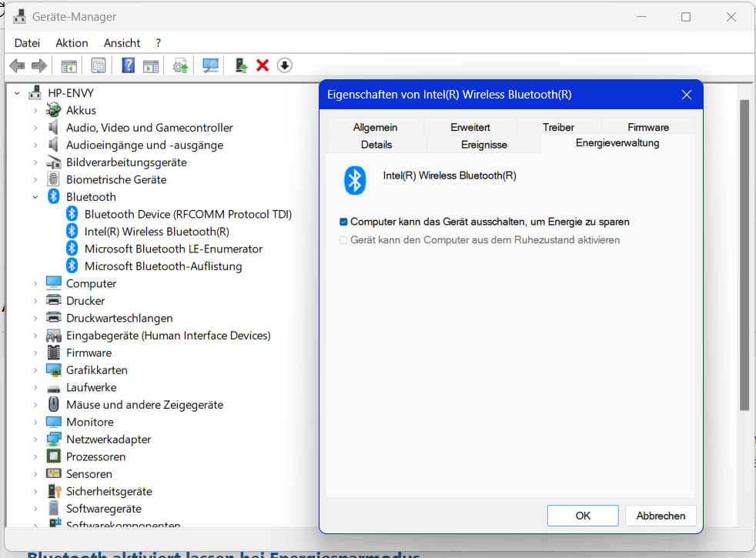
Task: Open the Aktion menu
Action: click(72, 43)
